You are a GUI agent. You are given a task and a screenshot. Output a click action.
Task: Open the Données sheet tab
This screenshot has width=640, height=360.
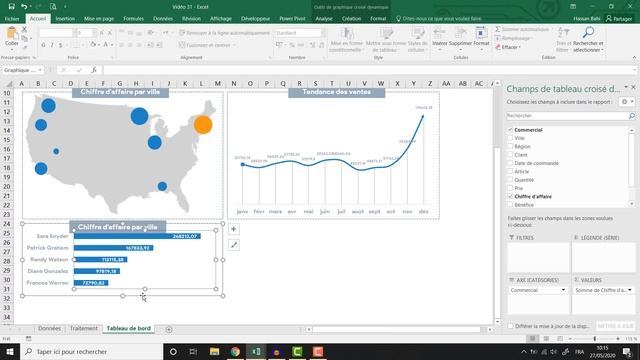coord(49,329)
